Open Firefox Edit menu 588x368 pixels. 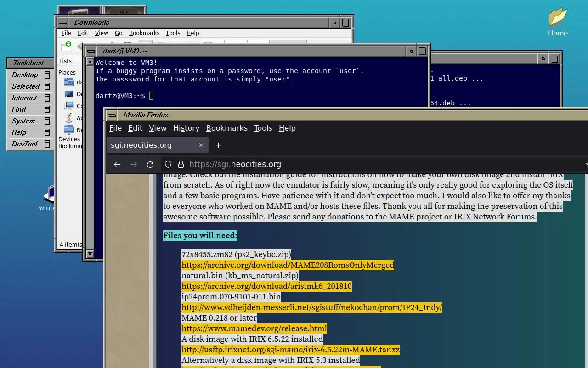click(x=135, y=128)
